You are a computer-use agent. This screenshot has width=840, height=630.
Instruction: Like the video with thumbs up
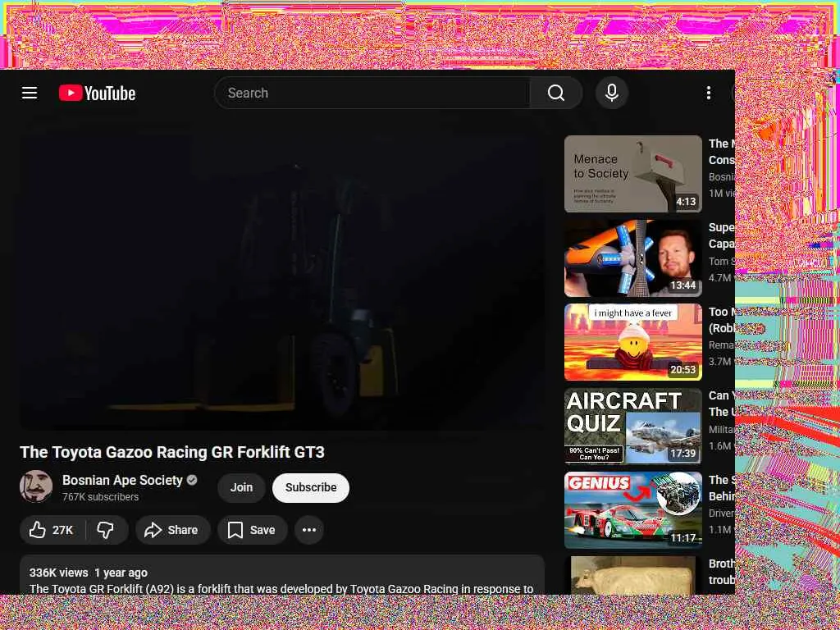(52, 530)
